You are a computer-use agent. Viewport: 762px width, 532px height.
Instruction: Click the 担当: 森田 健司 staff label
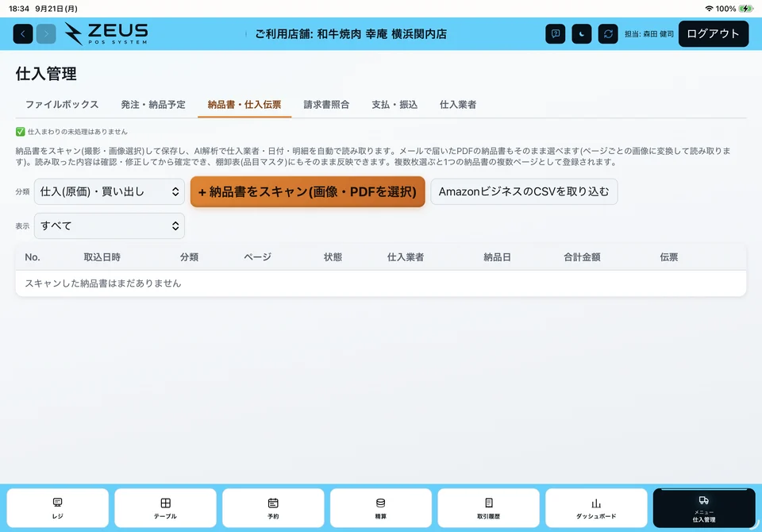point(649,34)
